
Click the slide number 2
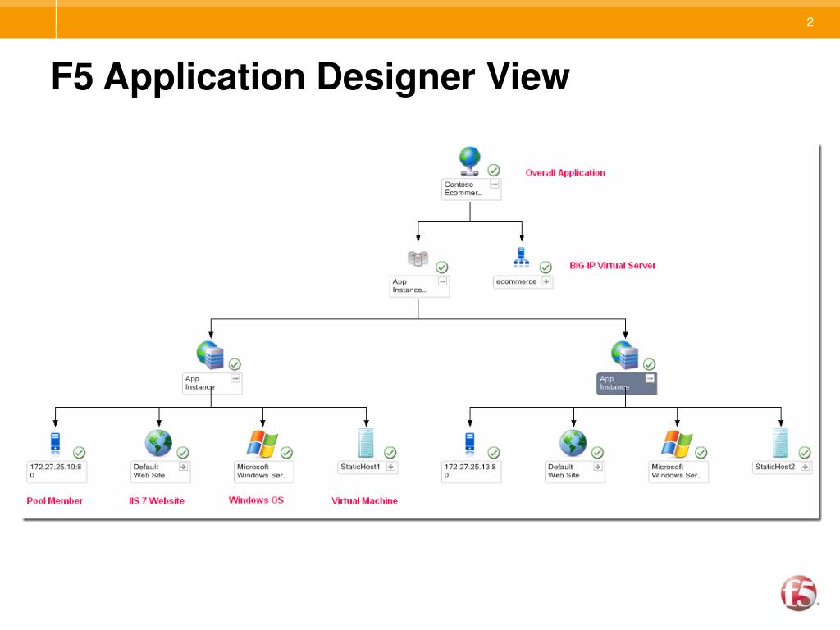(x=810, y=22)
